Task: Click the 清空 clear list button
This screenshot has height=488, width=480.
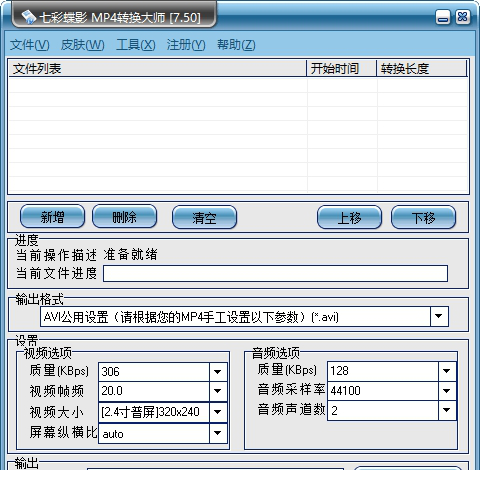Action: [204, 217]
